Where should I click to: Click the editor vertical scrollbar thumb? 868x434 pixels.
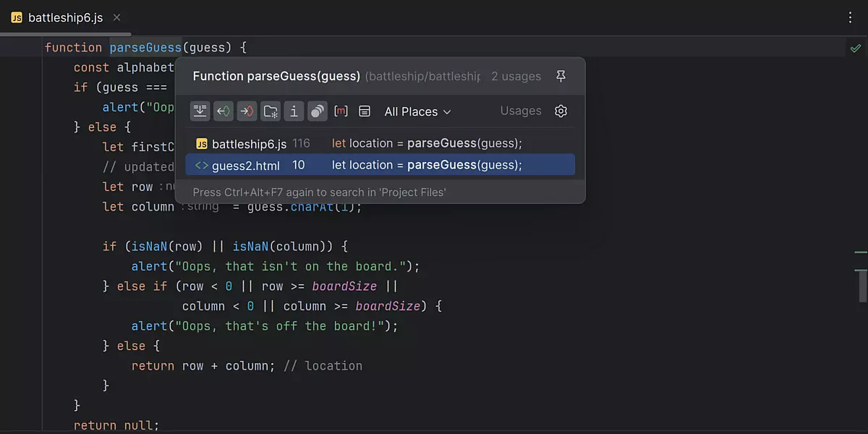click(x=862, y=287)
